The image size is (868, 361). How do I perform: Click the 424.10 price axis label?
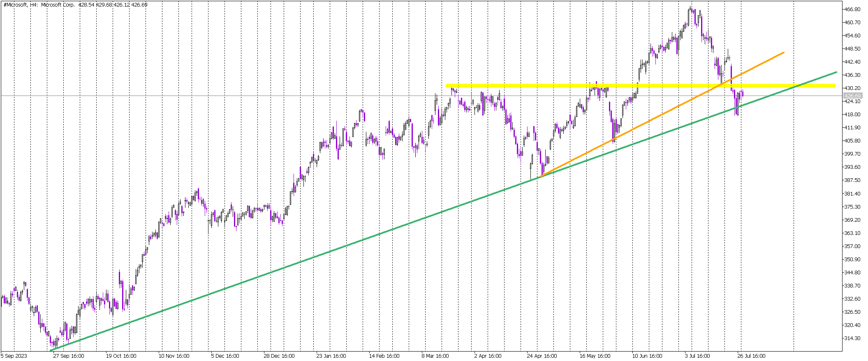[x=852, y=101]
